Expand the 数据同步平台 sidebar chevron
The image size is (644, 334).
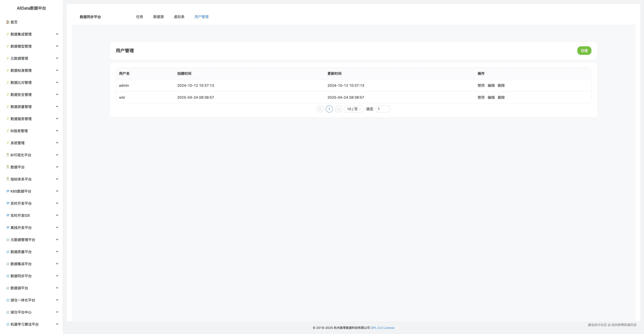tap(57, 276)
